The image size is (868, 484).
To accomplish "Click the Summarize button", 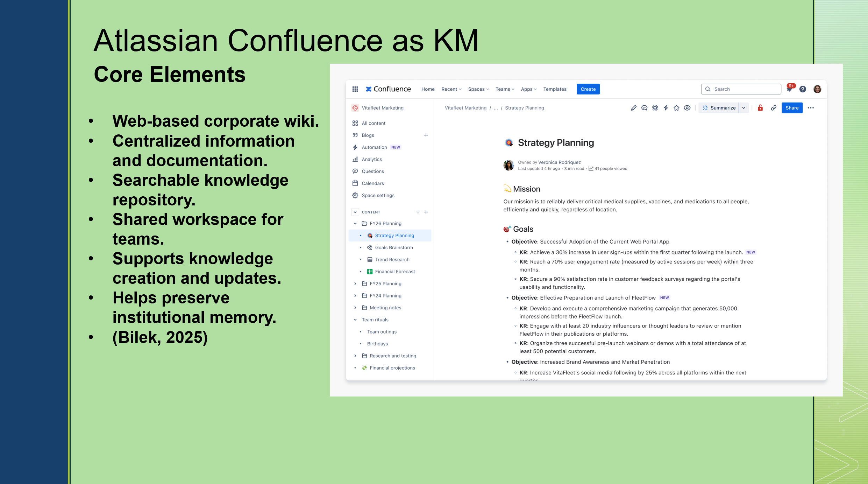I will (719, 108).
